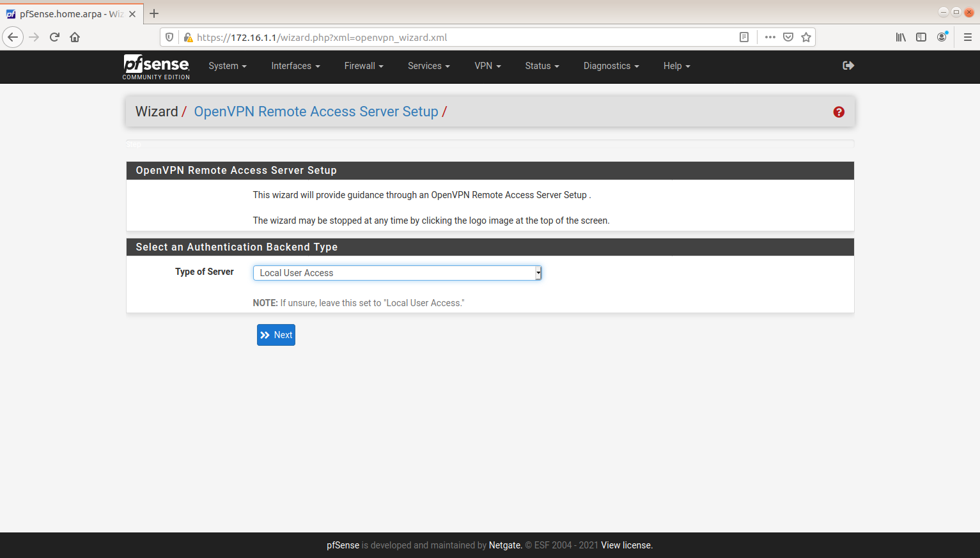
Task: Open the Help menu
Action: [677, 66]
